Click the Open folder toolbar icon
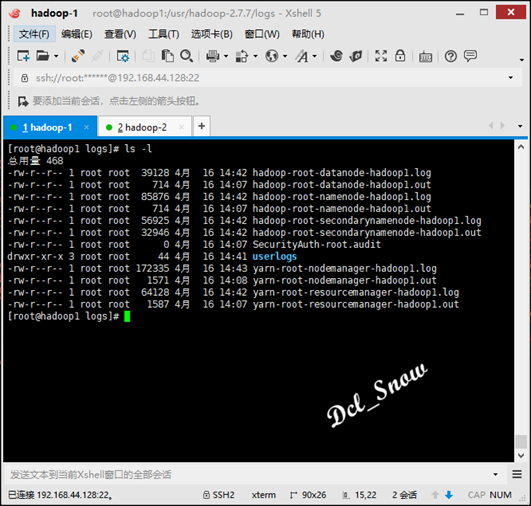This screenshot has width=531, height=506. click(x=43, y=56)
